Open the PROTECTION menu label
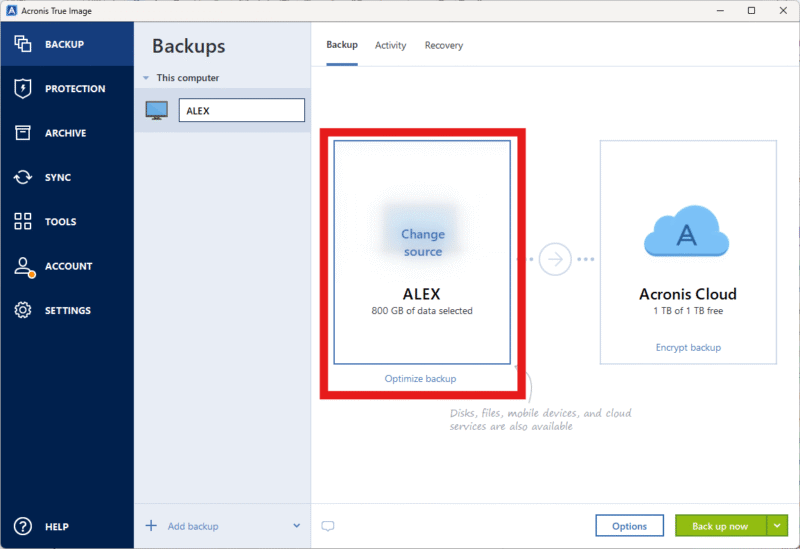 click(75, 89)
